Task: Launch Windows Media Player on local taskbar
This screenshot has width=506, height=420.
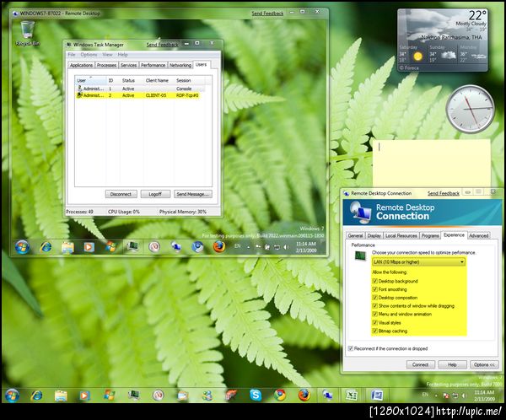Action: [x=84, y=396]
